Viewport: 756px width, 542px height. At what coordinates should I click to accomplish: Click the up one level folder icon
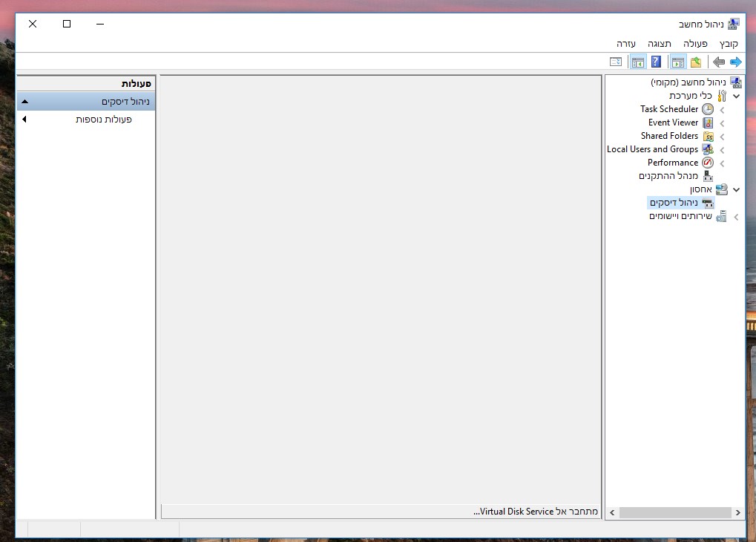click(696, 62)
